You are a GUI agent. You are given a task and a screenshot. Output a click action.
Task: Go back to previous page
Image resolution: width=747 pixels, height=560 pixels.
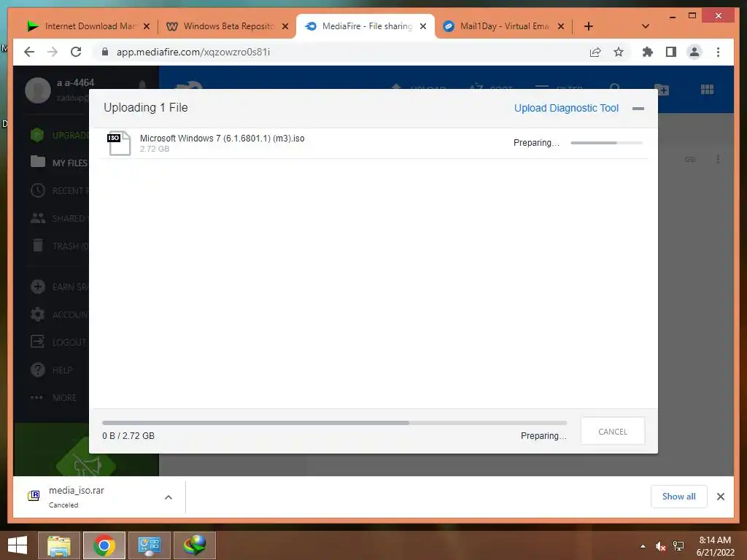[29, 52]
